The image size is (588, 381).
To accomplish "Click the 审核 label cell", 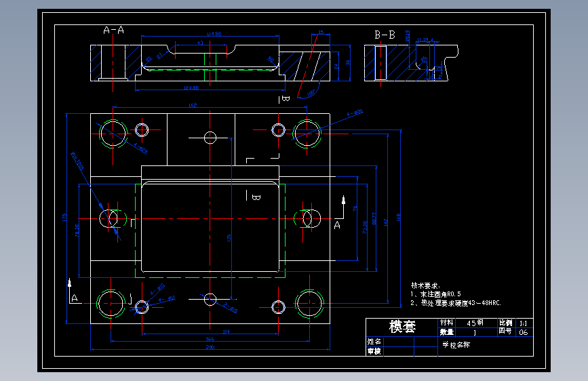I will 374,351.
